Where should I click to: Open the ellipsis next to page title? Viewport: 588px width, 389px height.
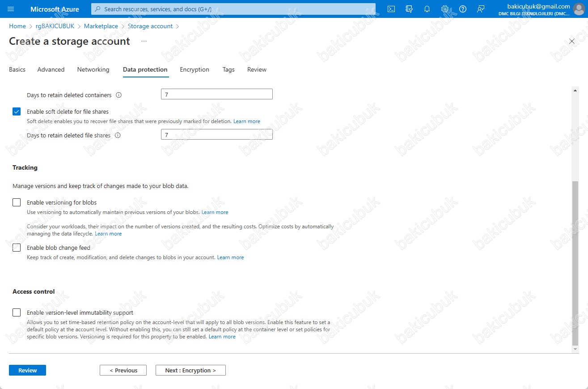(144, 41)
